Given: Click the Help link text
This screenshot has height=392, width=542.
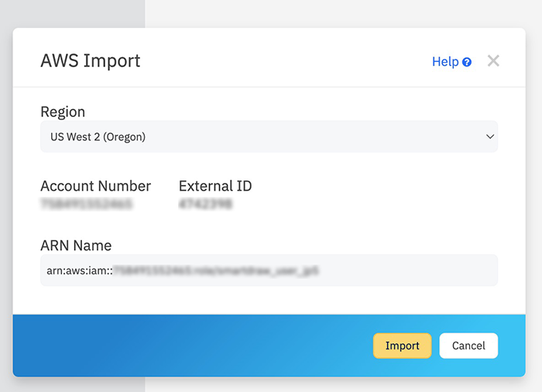Looking at the screenshot, I should point(444,62).
